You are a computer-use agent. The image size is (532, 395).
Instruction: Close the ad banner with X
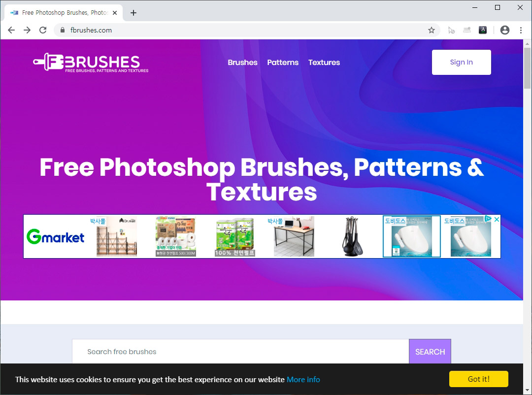(x=497, y=219)
